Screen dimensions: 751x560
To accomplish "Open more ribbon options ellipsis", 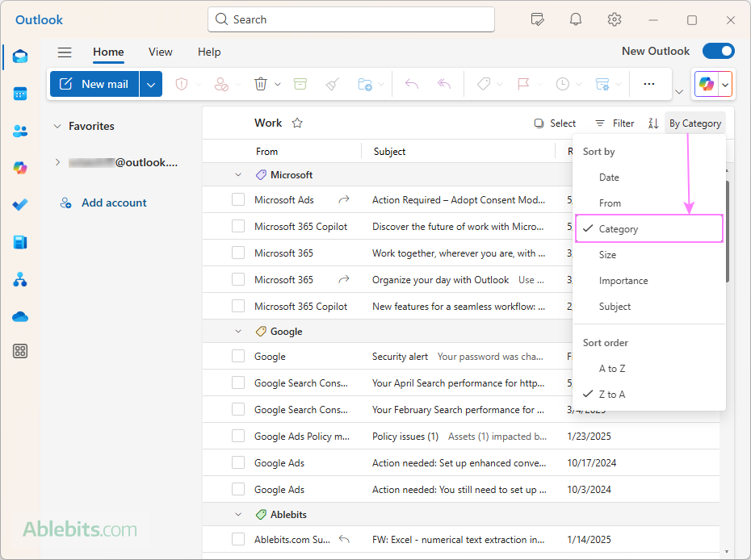I will [649, 84].
